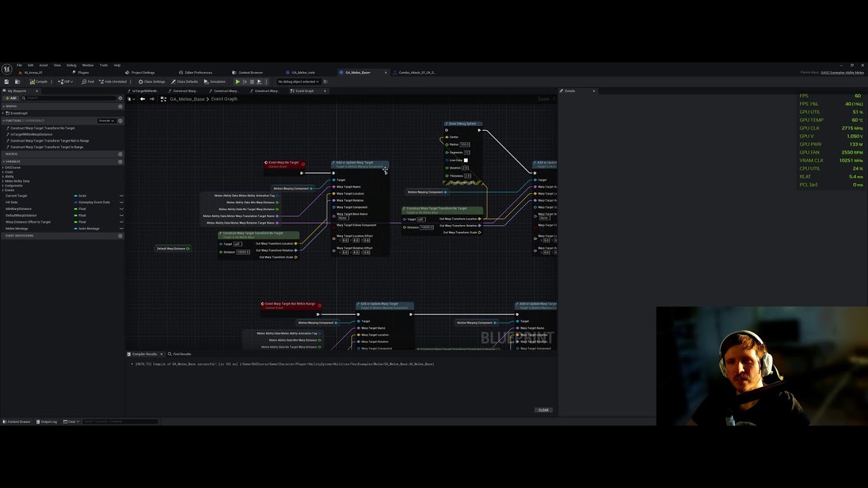Click the Save blueprint icon
This screenshot has width=868, height=488.
[7, 81]
